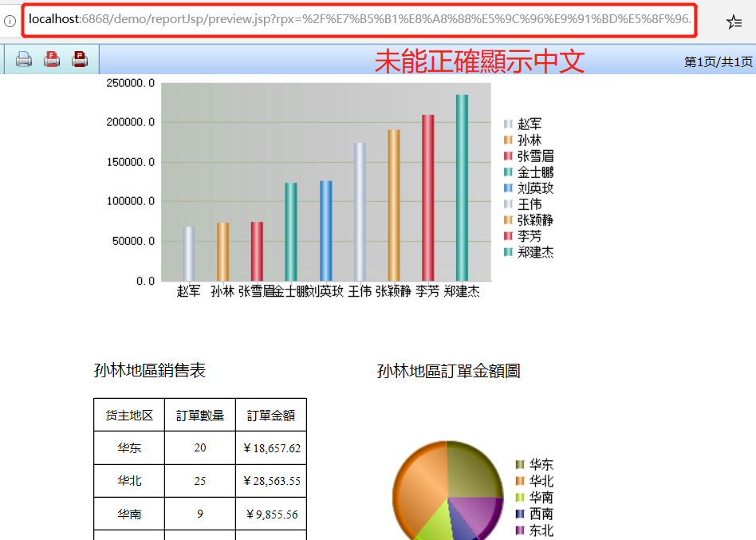Click the 货主地区 table header cell
This screenshot has height=540, width=756.
(129, 416)
